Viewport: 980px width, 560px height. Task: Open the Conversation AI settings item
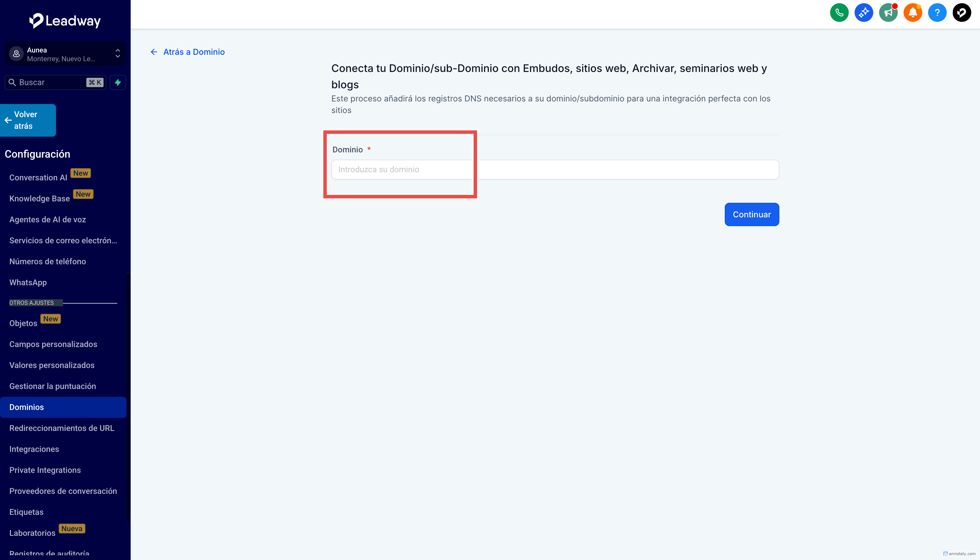pos(38,178)
